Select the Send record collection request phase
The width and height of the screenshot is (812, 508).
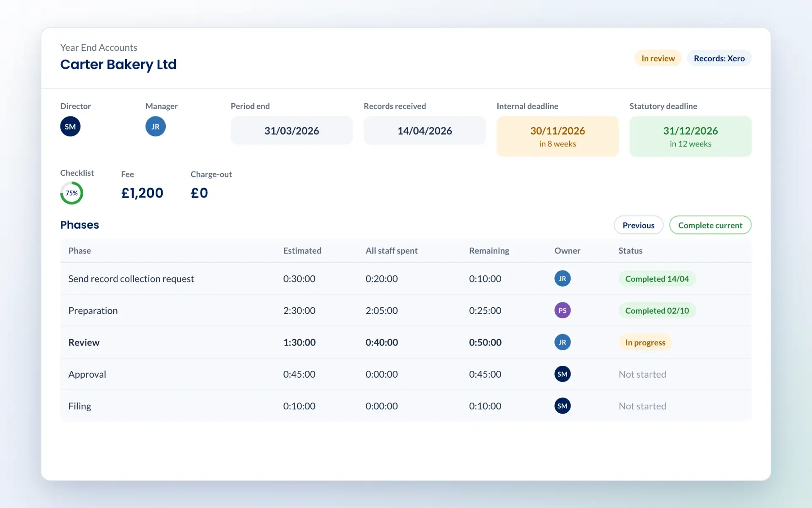pyautogui.click(x=406, y=279)
